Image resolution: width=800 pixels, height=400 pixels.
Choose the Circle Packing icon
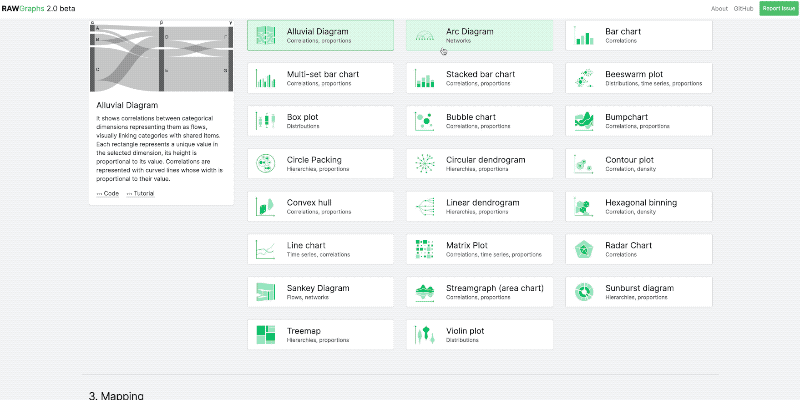[x=265, y=163]
